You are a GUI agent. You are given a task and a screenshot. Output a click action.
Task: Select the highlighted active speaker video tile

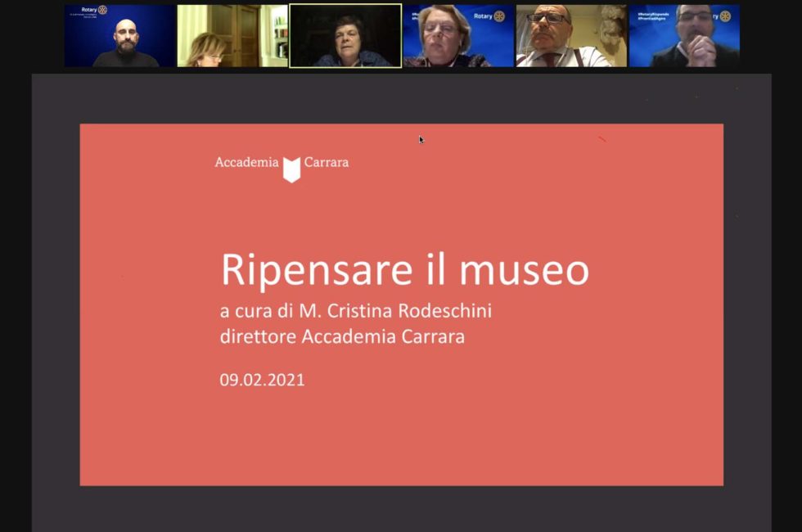(x=345, y=36)
